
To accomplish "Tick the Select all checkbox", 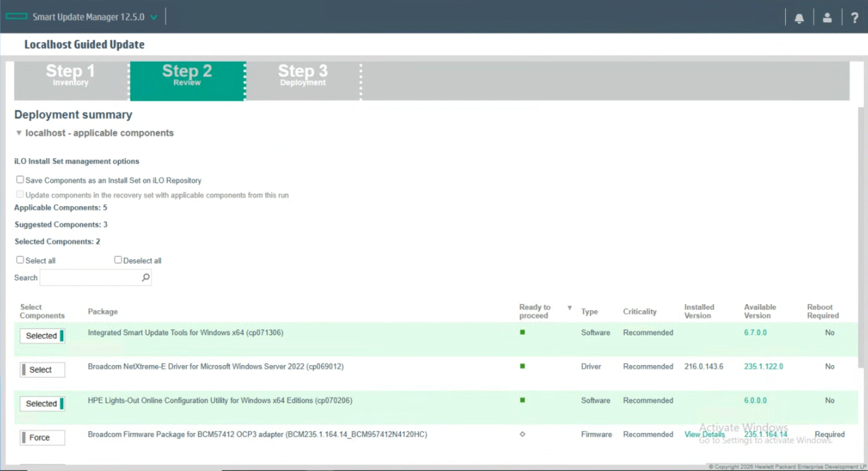I will (x=20, y=260).
